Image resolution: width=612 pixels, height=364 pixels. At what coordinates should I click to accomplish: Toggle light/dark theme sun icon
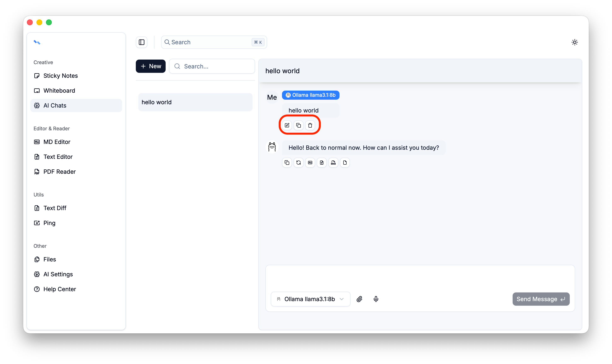575,42
